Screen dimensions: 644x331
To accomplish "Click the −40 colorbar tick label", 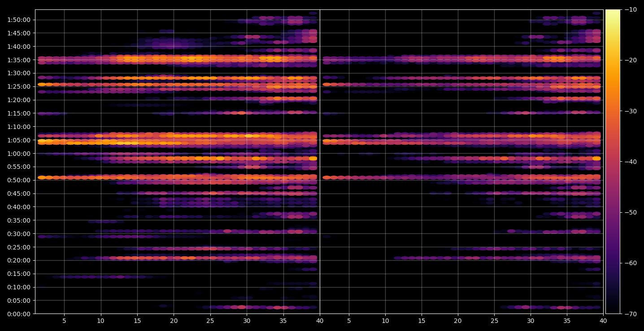I will 631,162.
